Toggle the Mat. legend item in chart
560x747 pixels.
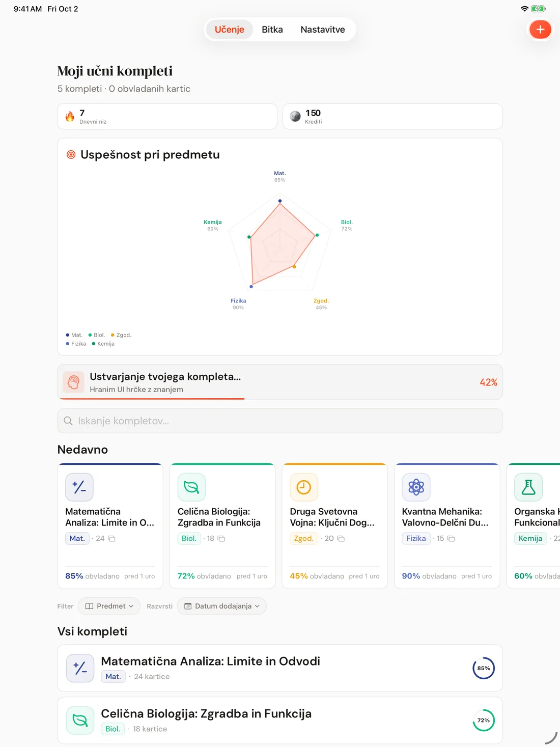[74, 335]
